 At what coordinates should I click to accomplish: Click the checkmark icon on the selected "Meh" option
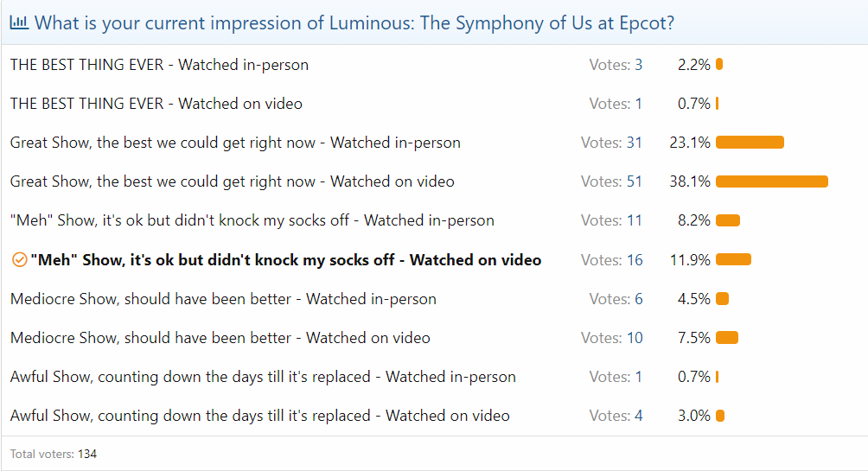click(19, 260)
